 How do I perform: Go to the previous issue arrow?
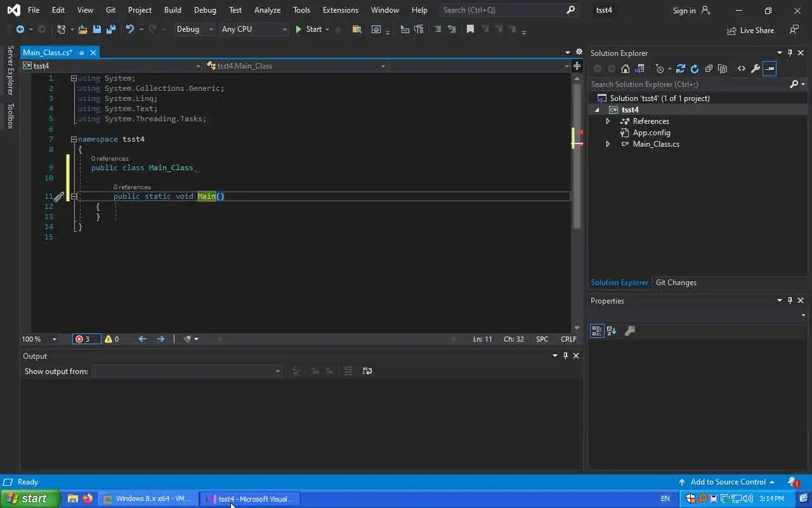[x=142, y=339]
